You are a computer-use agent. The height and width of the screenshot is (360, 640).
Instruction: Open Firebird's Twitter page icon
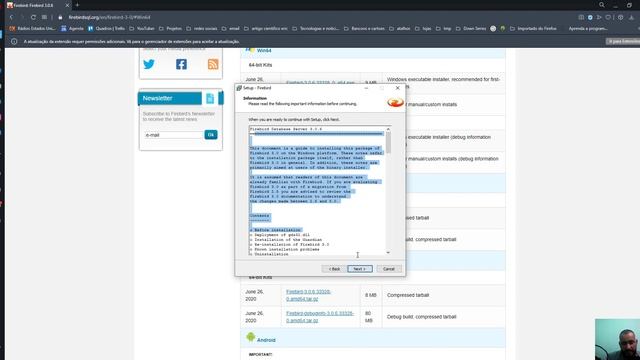[x=149, y=64]
